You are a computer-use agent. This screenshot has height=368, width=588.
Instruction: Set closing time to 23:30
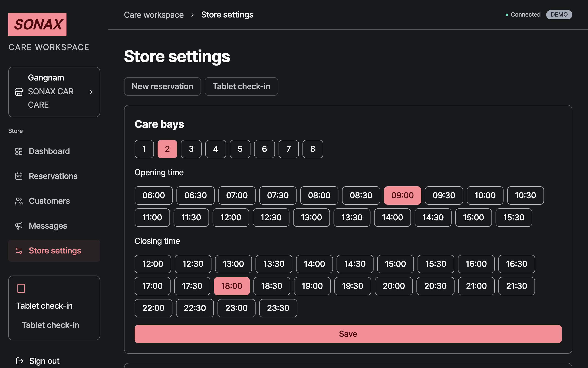click(278, 308)
